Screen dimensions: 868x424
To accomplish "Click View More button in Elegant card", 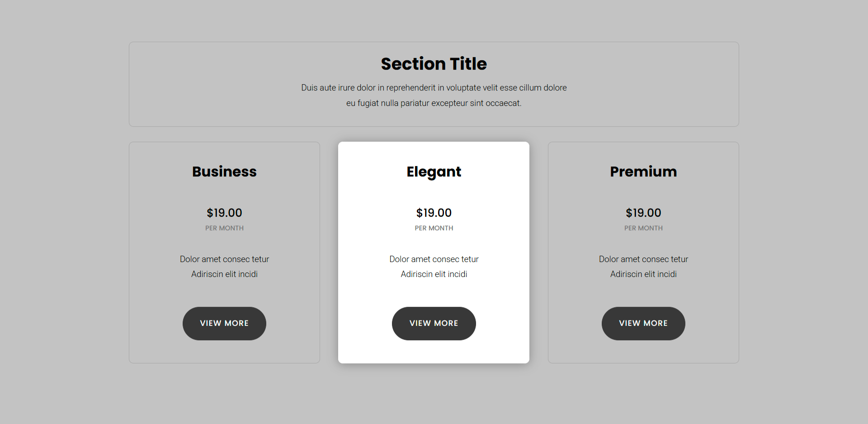I will tap(434, 323).
